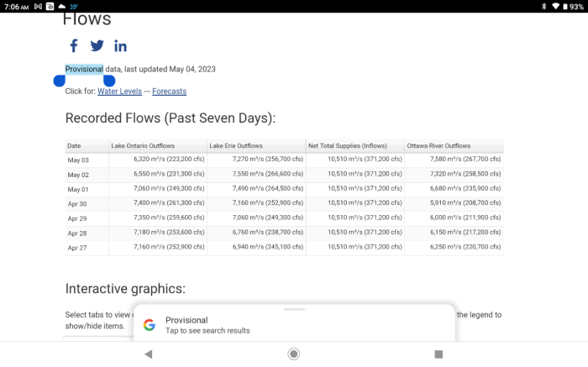The image size is (588, 367).
Task: Tap the Android home circle button
Action: tap(293, 354)
